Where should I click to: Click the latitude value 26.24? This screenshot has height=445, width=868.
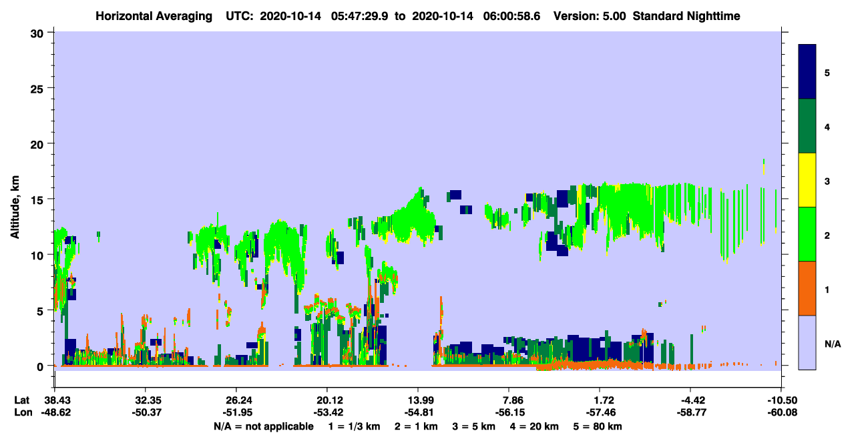(x=236, y=400)
